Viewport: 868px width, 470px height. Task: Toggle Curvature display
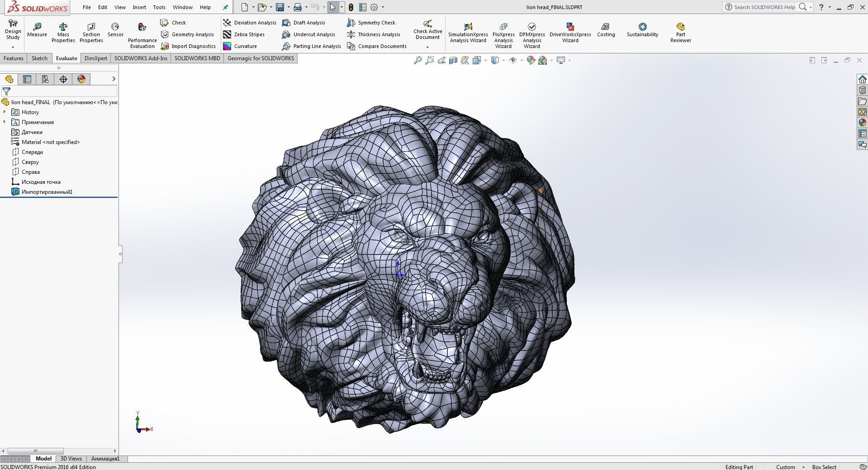coord(240,46)
